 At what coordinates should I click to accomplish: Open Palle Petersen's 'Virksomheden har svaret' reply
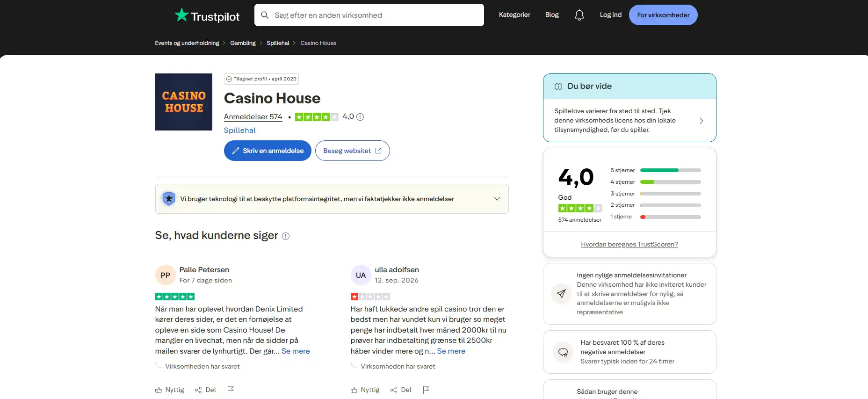[x=202, y=367]
